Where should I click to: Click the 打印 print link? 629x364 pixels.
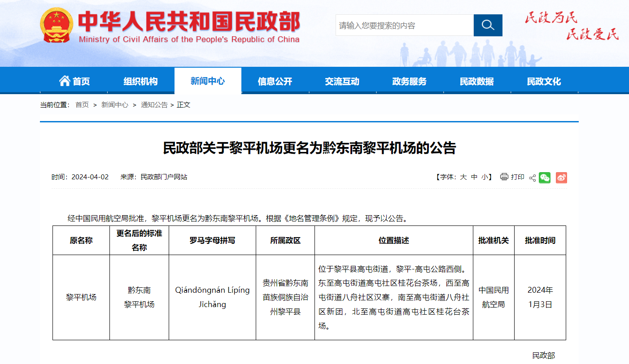pyautogui.click(x=518, y=177)
